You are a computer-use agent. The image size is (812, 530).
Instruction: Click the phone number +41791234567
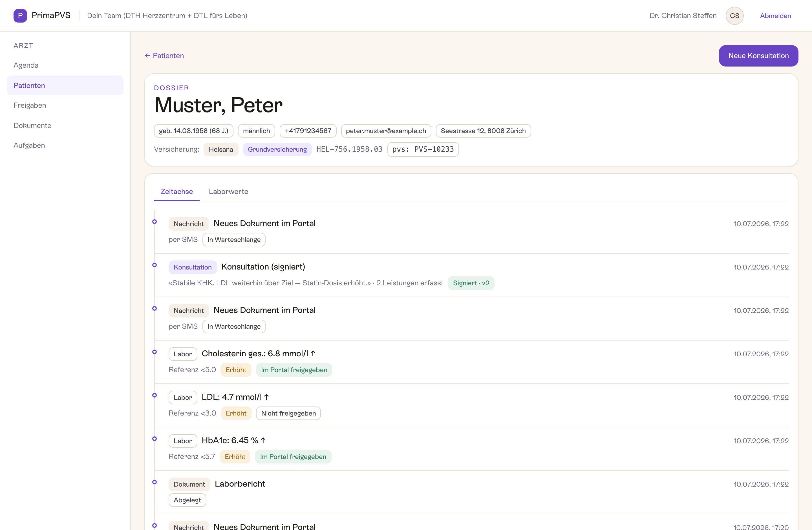pos(308,131)
